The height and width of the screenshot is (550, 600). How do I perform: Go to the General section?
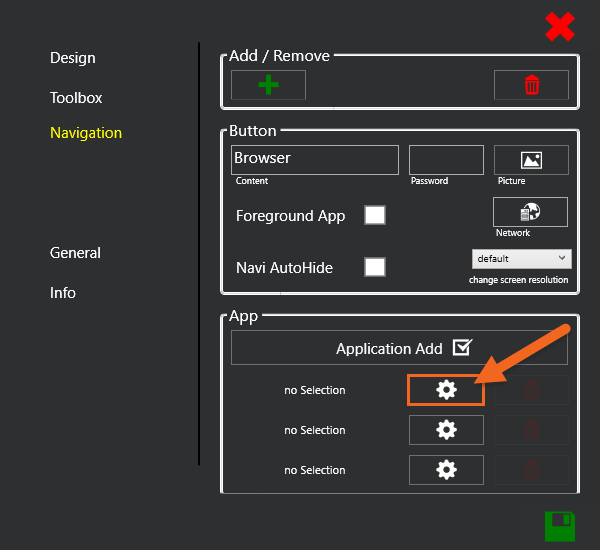coord(75,253)
